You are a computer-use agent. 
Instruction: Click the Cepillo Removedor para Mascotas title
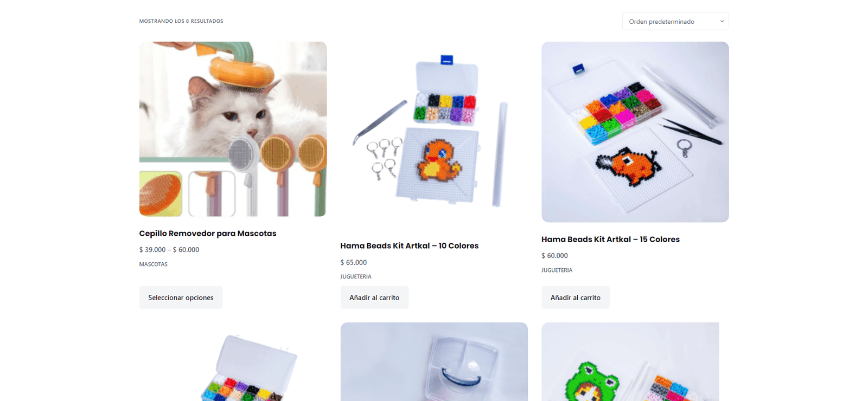(x=208, y=234)
